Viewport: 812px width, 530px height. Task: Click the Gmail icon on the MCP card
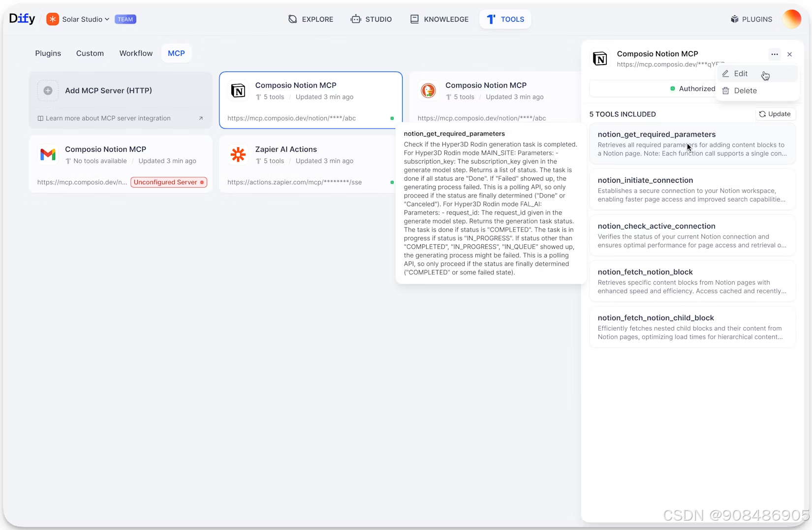(48, 155)
